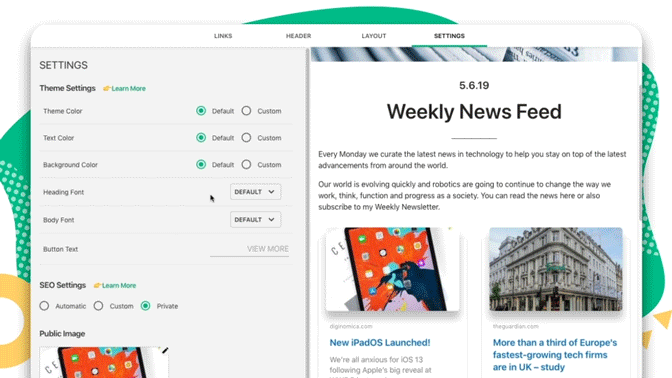Choose Custom for Theme Color
Image resolution: width=672 pixels, height=378 pixels.
pyautogui.click(x=246, y=111)
